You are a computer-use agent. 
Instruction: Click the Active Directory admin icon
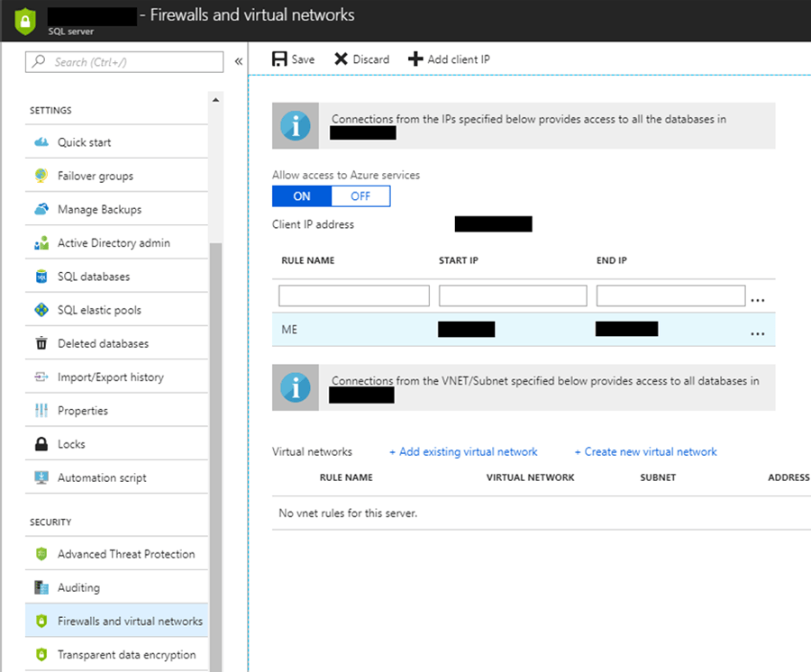(x=41, y=243)
